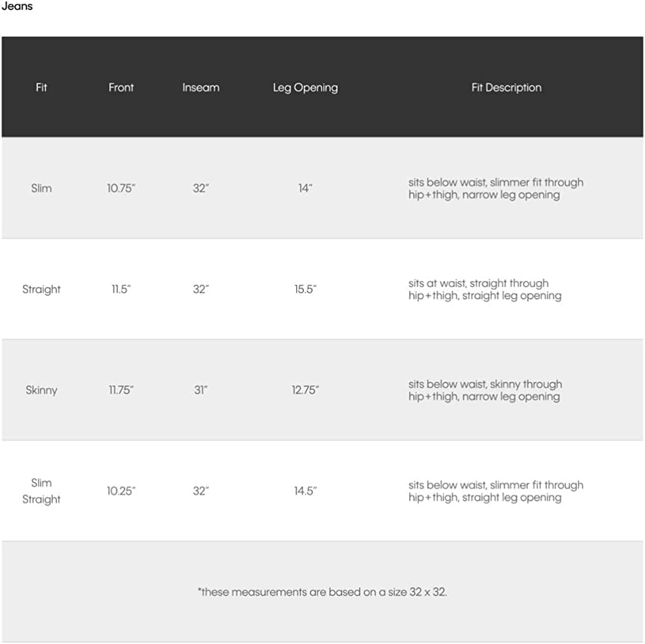This screenshot has height=644, width=645.
Task: Select the "Front" column header
Action: coord(121,87)
